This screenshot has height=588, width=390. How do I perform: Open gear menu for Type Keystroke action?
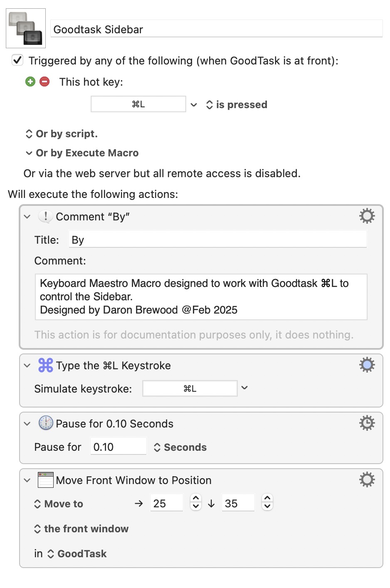click(x=367, y=365)
